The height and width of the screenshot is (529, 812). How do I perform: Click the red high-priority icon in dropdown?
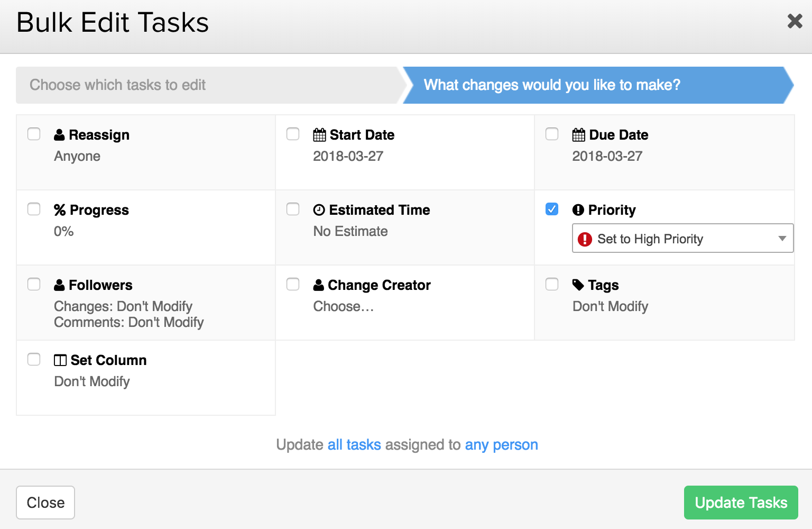[585, 239]
